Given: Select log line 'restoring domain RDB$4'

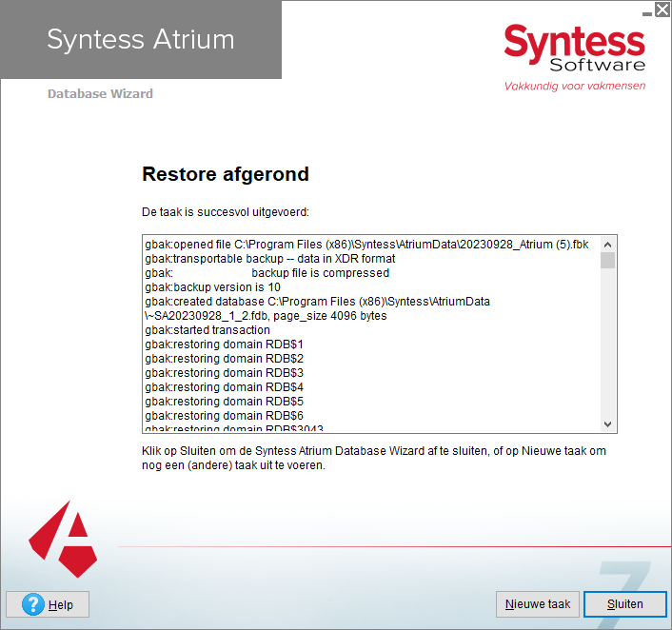Looking at the screenshot, I should tap(224, 387).
